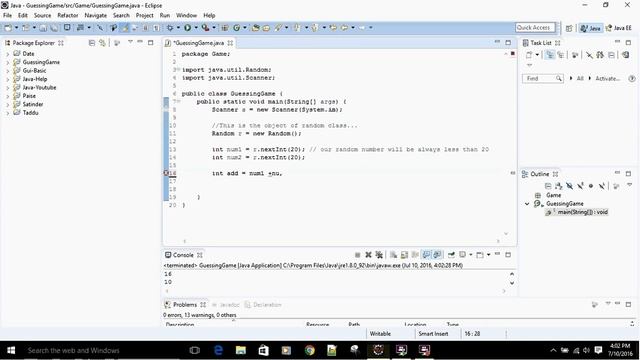Click Synchronize Changed icon in Task List
Screen dimensions: 640x360
[626, 55]
